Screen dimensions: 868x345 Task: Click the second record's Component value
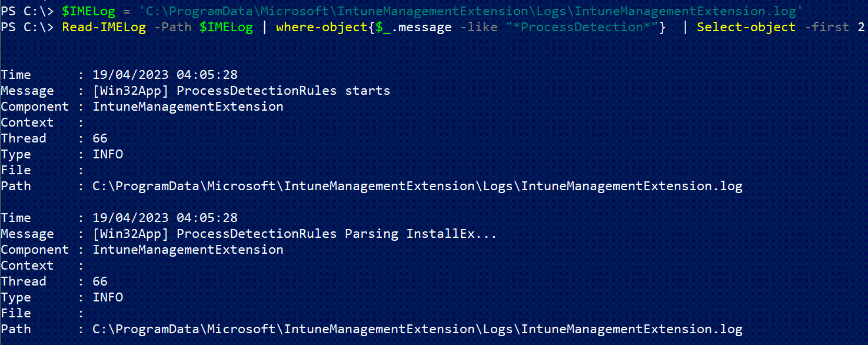tap(188, 250)
